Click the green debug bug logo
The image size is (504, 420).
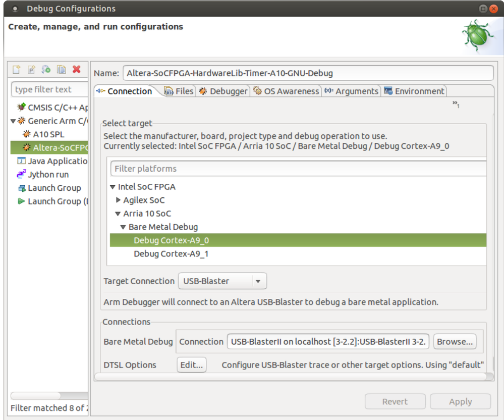click(x=477, y=36)
